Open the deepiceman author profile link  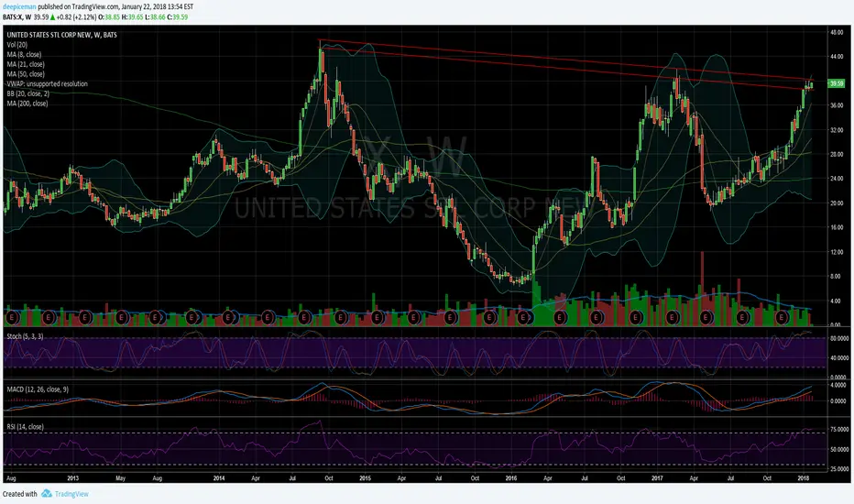coord(19,7)
